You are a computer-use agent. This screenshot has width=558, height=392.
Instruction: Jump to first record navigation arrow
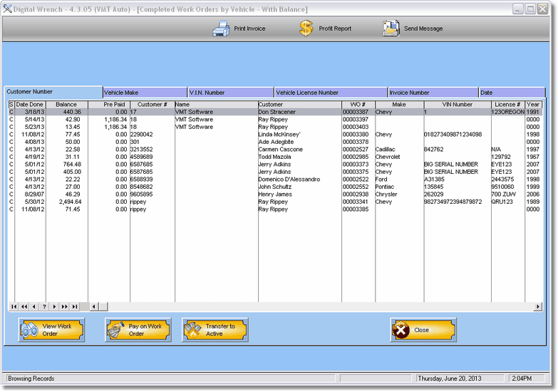pos(14,306)
